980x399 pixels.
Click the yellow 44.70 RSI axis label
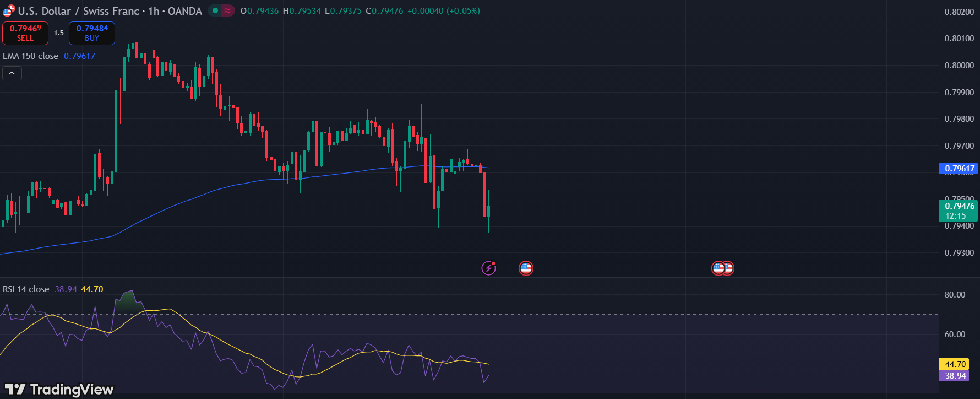pos(955,364)
